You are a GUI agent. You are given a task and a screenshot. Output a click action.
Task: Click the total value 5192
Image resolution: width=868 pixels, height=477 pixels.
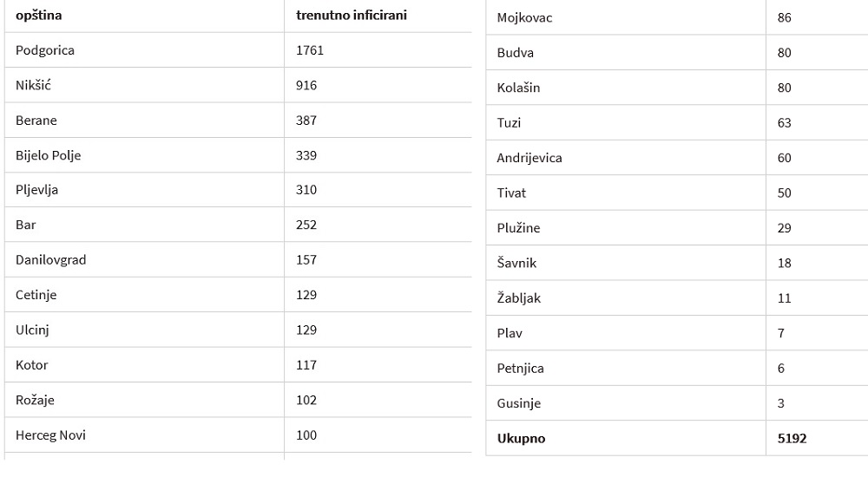[x=792, y=439]
